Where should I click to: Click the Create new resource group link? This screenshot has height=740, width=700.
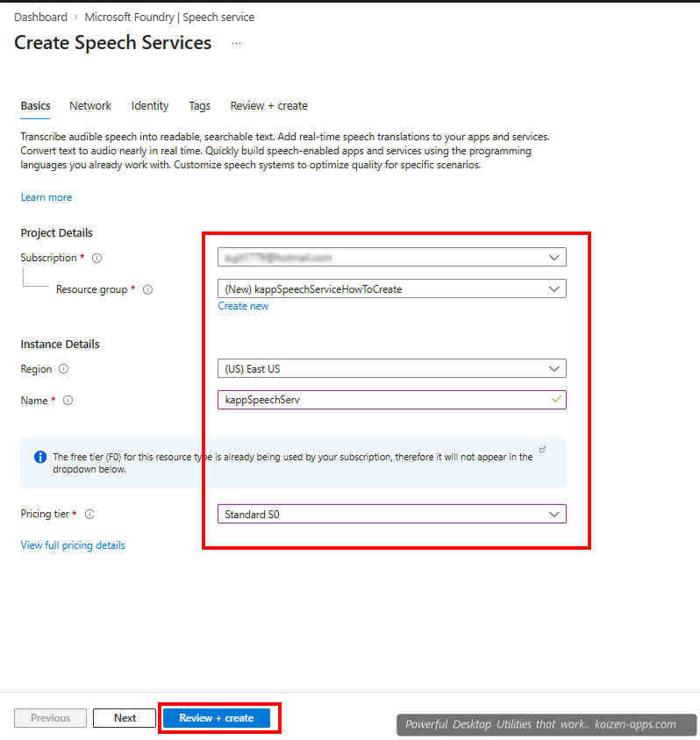pyautogui.click(x=243, y=305)
